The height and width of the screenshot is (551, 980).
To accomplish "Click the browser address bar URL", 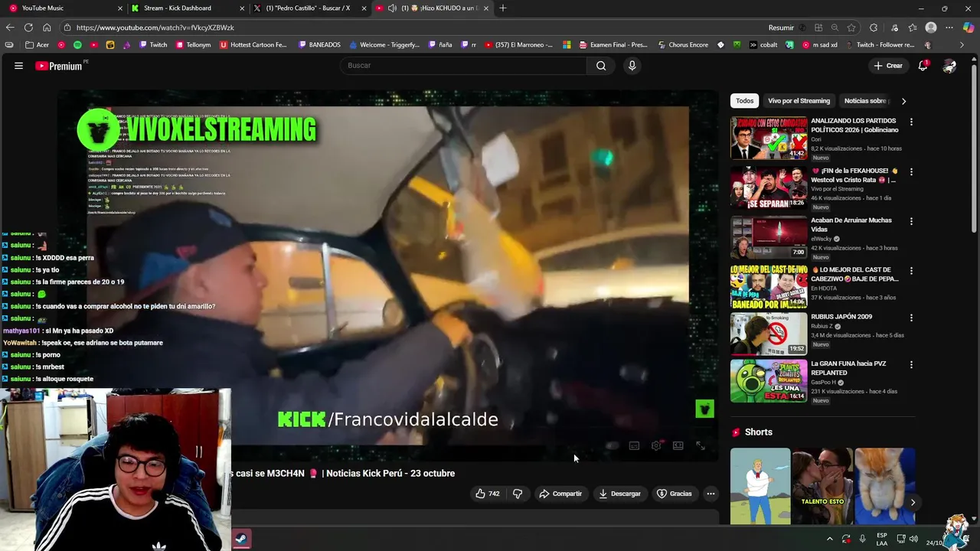I will coord(155,28).
